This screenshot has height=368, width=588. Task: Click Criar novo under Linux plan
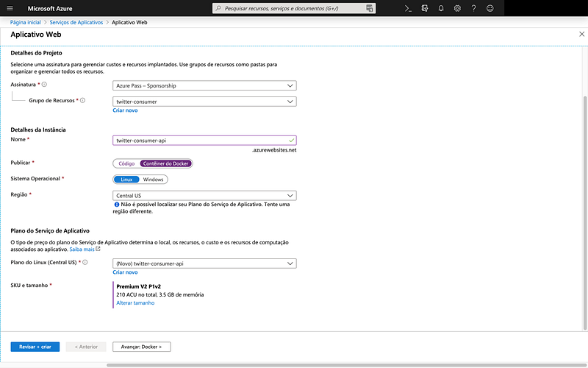click(125, 272)
